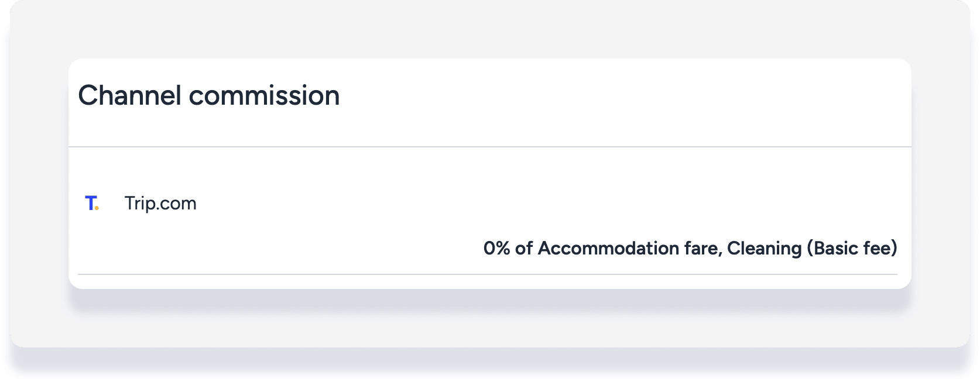980x382 pixels.
Task: Click the gray margin right of the white card
Action: point(940,175)
